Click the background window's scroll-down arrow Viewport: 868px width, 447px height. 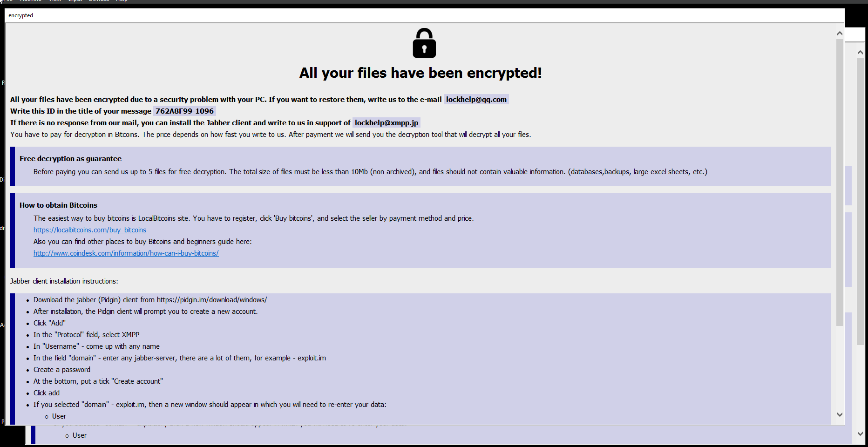860,433
